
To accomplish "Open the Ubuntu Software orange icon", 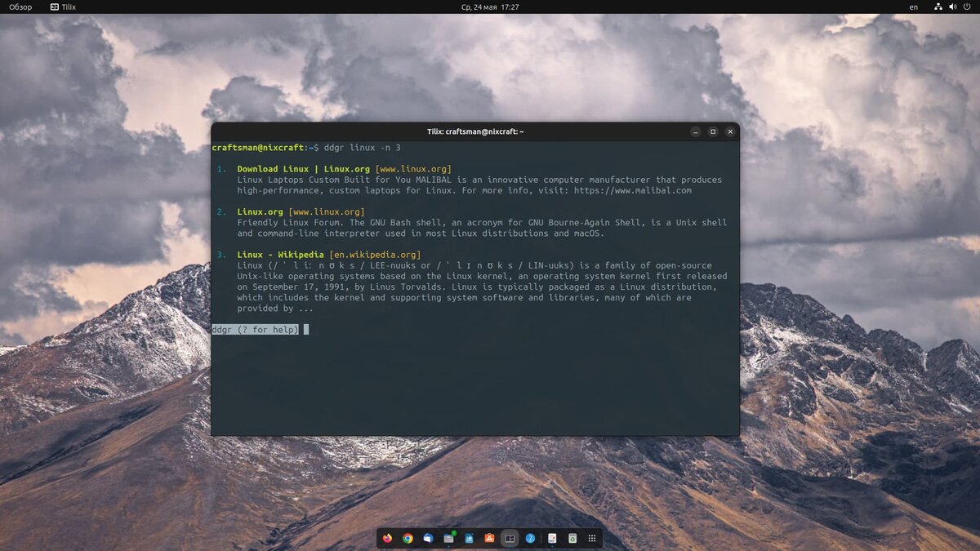I will tap(489, 538).
